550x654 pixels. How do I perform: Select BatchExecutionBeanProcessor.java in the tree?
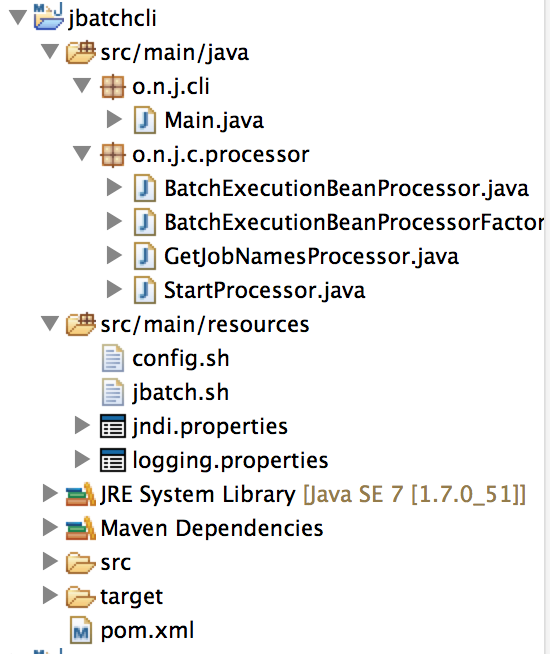[x=347, y=188]
